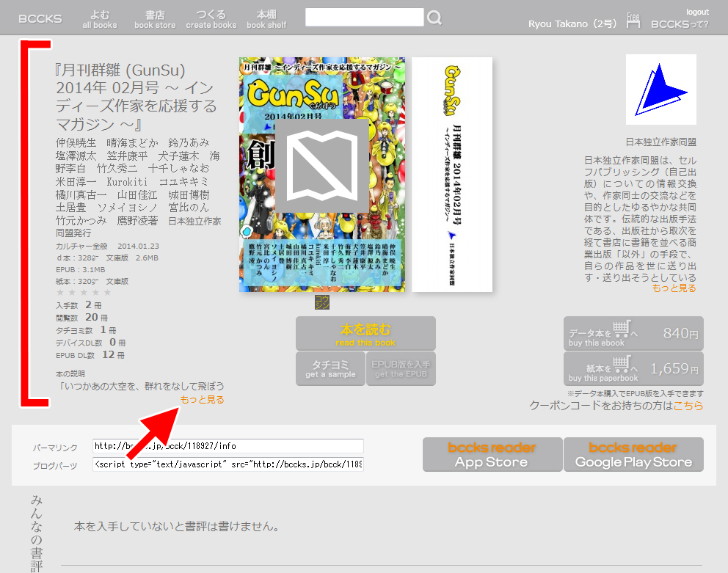Open bccks reader Google Play Store button
This screenshot has width=728, height=573.
(634, 455)
